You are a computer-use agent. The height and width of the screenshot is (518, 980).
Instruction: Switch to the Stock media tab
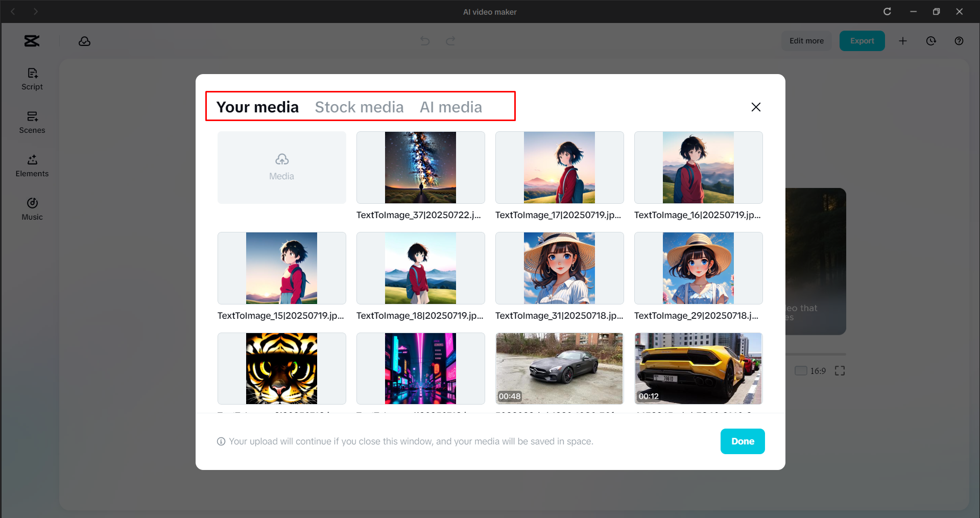(359, 107)
